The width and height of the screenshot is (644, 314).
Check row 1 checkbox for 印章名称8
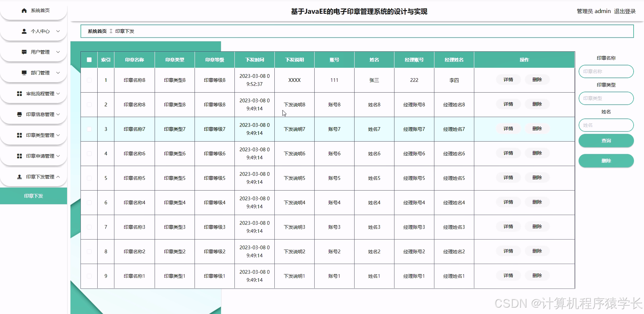coord(89,80)
